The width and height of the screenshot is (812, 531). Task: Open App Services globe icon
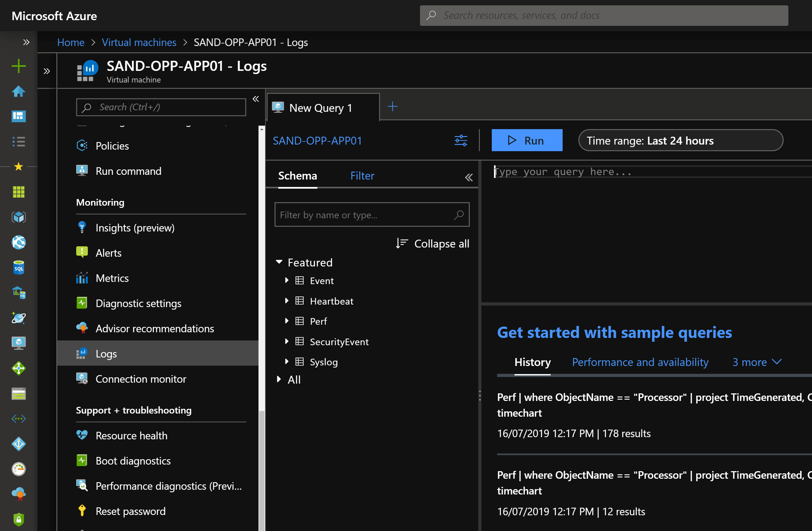click(x=19, y=242)
